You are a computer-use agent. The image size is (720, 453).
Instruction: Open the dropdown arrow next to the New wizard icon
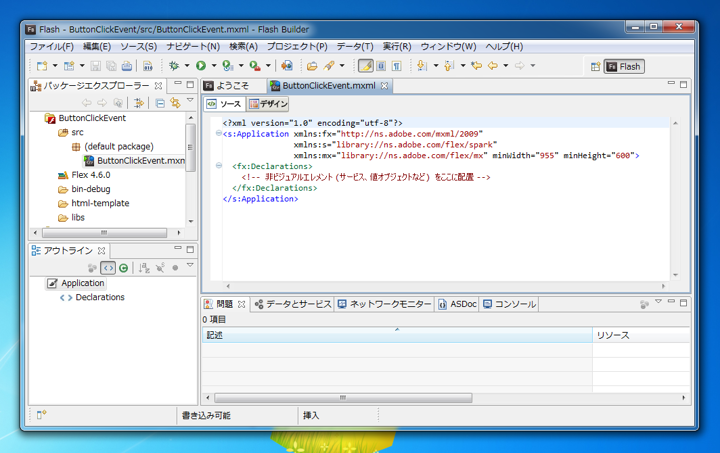point(55,66)
